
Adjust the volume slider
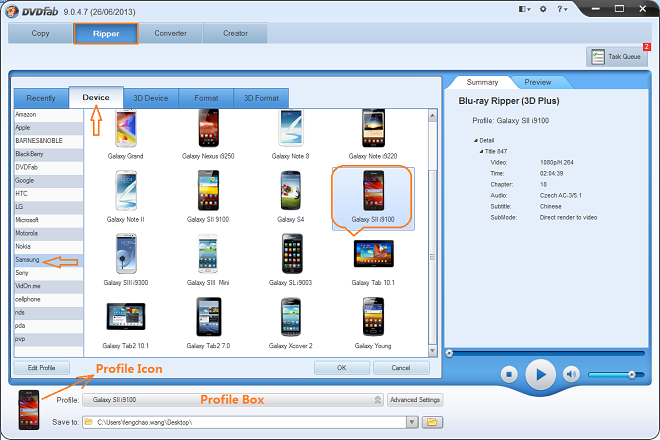click(x=616, y=374)
